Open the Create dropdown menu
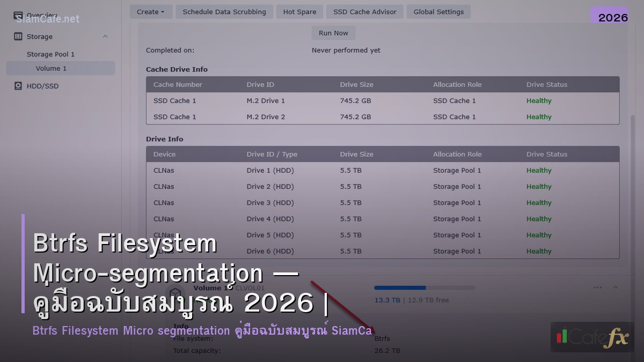The image size is (644, 362). (151, 11)
